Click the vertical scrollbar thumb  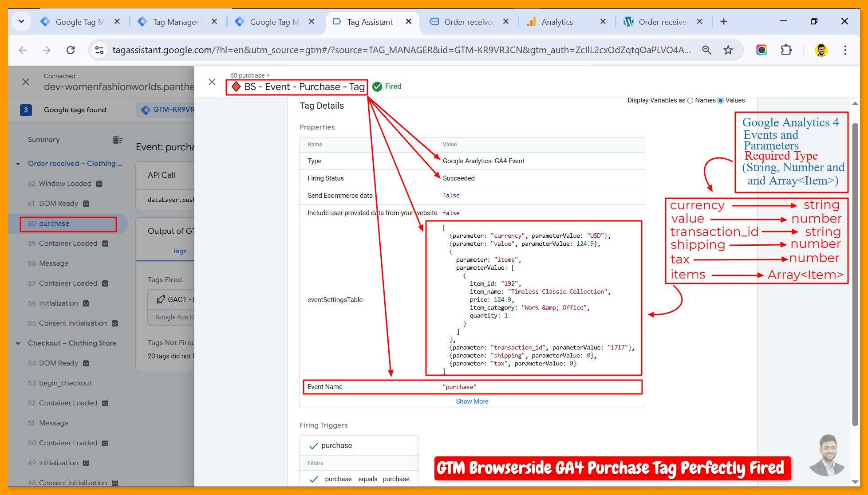point(855,275)
